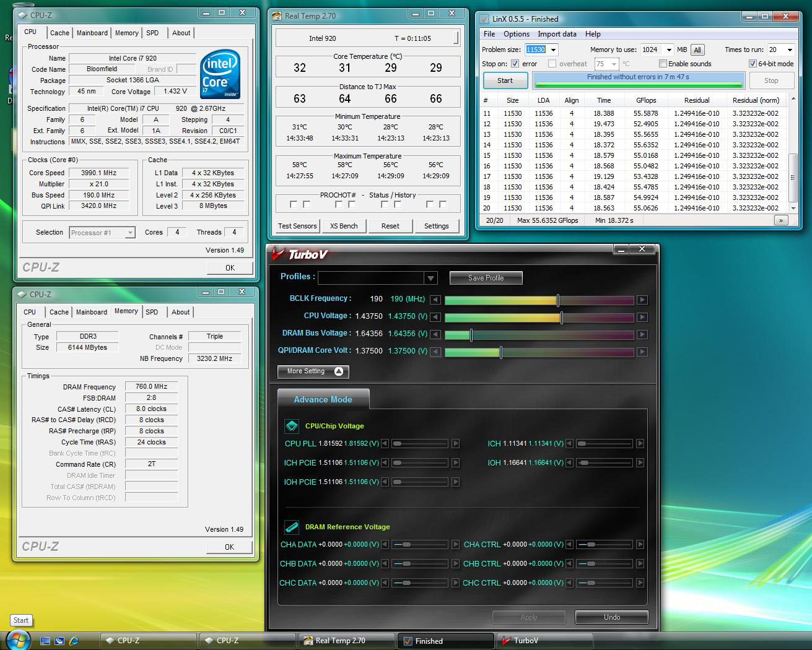Click the CPU Voltage slider handle
Viewport: 812px width, 650px height.
(562, 317)
